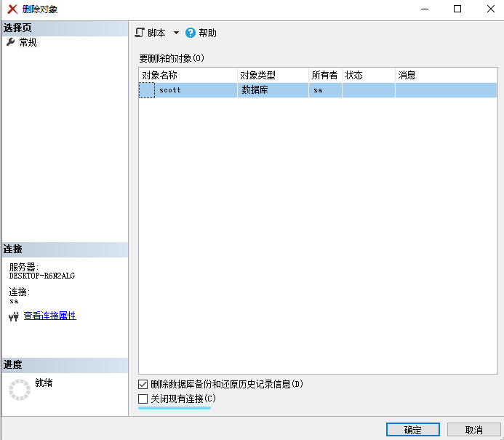Click the 确定 button
Image resolution: width=504 pixels, height=440 pixels.
coord(412,430)
